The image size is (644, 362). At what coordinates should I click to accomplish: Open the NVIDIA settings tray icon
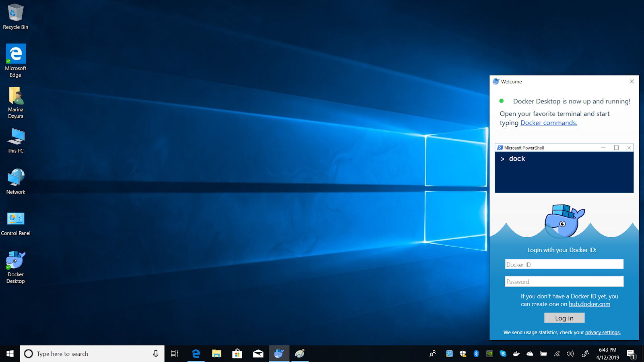pos(489,354)
